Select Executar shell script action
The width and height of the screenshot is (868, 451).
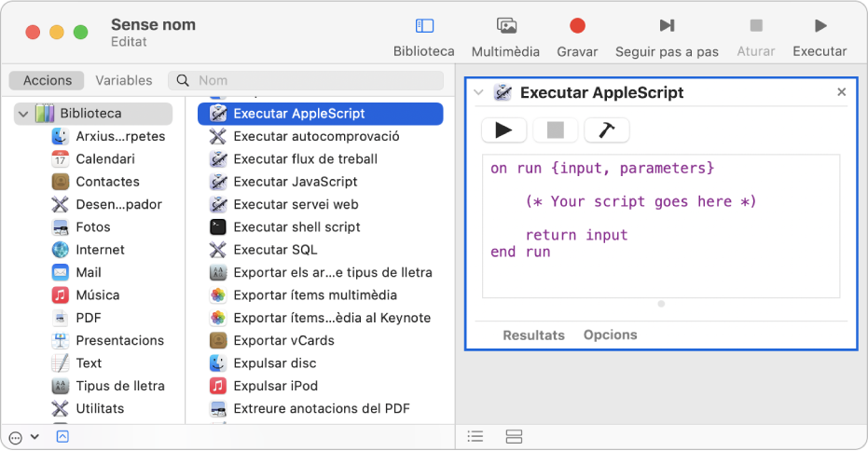pos(296,226)
